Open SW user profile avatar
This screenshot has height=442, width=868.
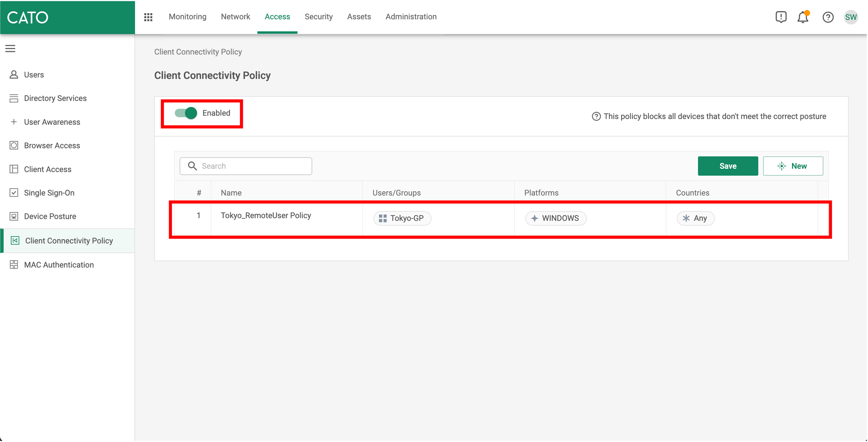[x=851, y=17]
